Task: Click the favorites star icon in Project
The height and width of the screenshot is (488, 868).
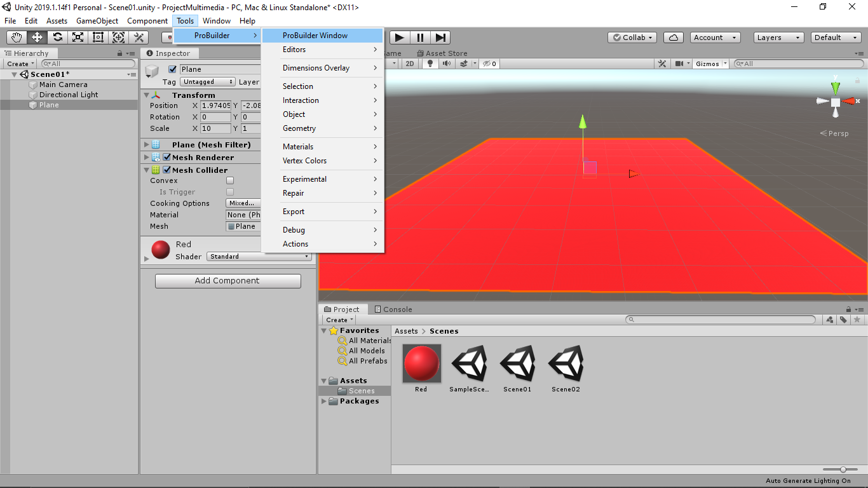Action: pyautogui.click(x=857, y=320)
